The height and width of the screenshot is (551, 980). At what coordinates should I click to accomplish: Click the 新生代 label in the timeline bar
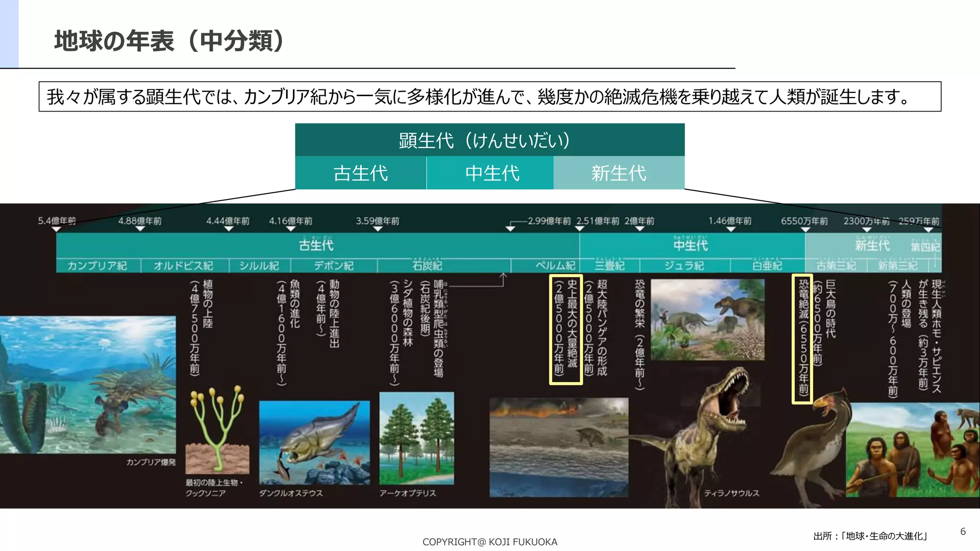pyautogui.click(x=872, y=245)
